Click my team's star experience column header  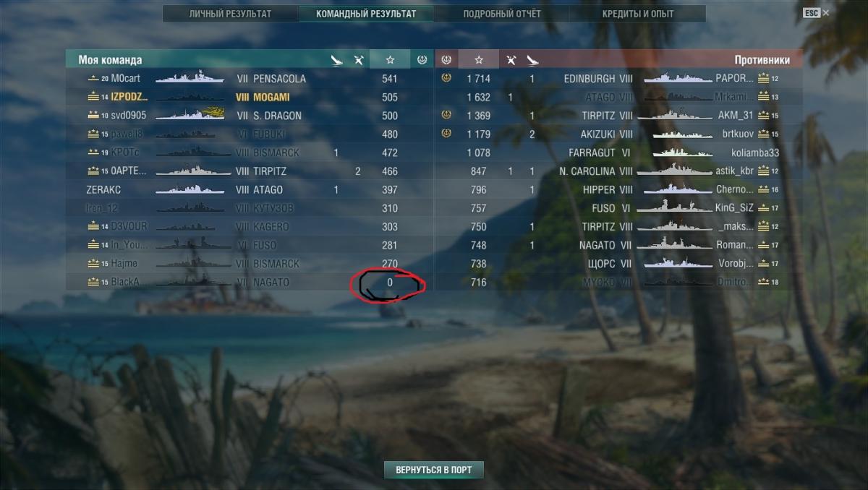point(390,60)
